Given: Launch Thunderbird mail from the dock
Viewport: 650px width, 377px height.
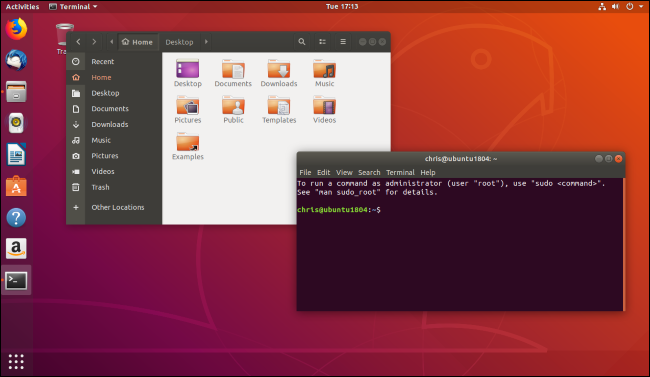Looking at the screenshot, I should 16,61.
